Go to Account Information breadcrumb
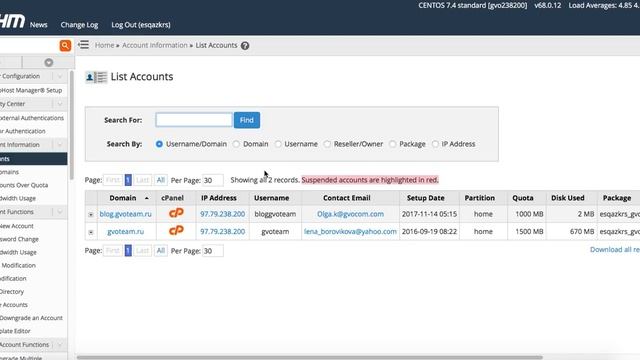 point(155,45)
